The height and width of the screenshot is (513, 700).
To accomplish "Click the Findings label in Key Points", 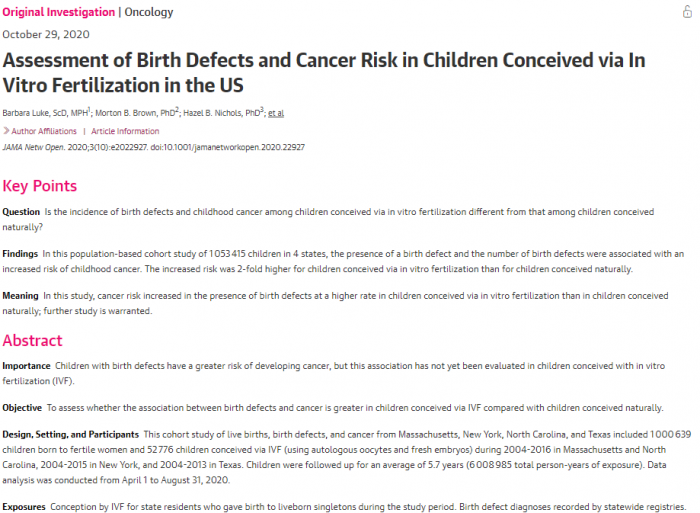I will pyautogui.click(x=22, y=254).
